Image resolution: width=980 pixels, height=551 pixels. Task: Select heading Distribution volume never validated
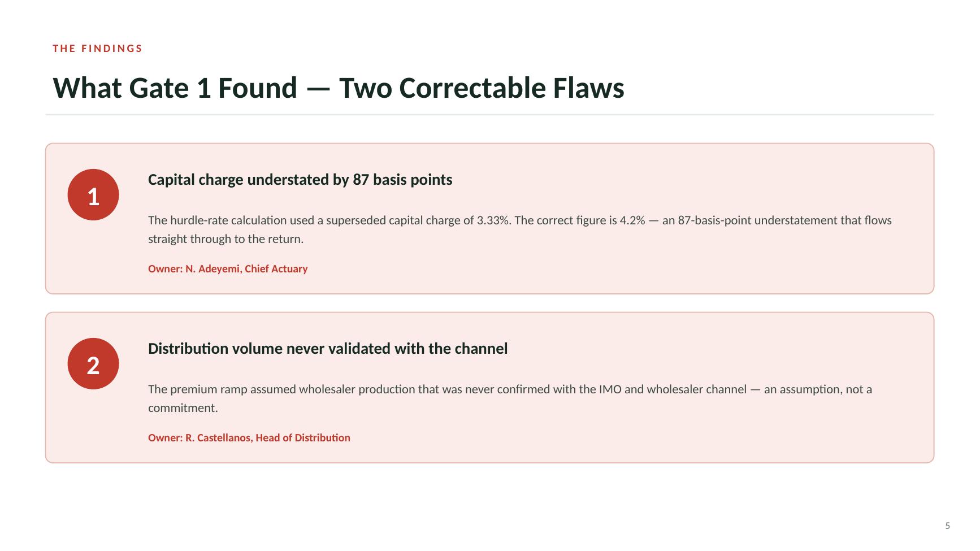coord(328,349)
